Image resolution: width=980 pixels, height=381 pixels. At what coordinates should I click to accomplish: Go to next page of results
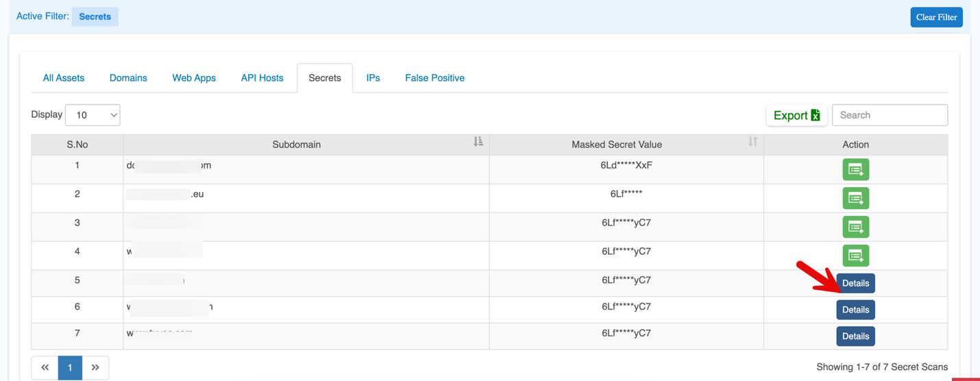tap(95, 368)
